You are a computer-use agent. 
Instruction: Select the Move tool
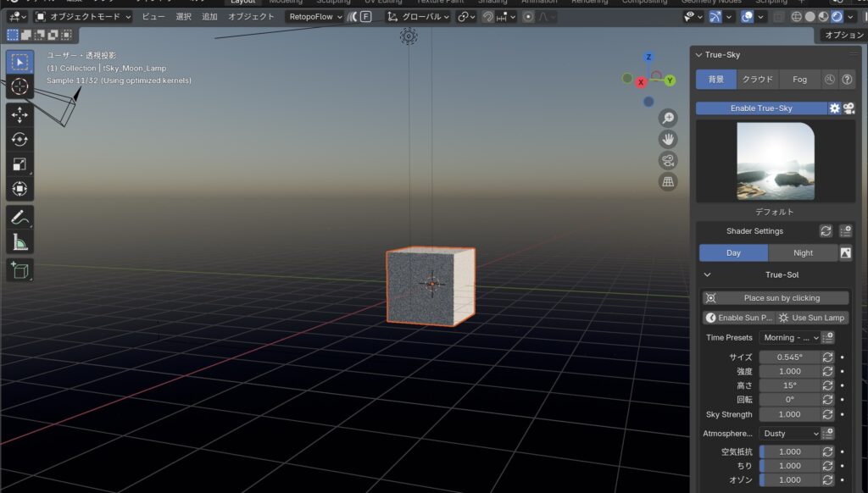[20, 115]
